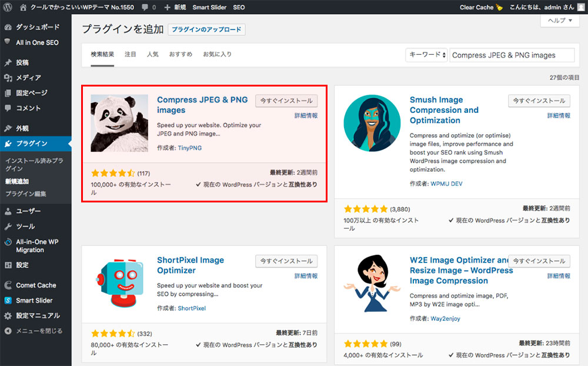The width and height of the screenshot is (588, 366).
Task: Click the Smart Slider icon in sidebar
Action: coord(8,300)
